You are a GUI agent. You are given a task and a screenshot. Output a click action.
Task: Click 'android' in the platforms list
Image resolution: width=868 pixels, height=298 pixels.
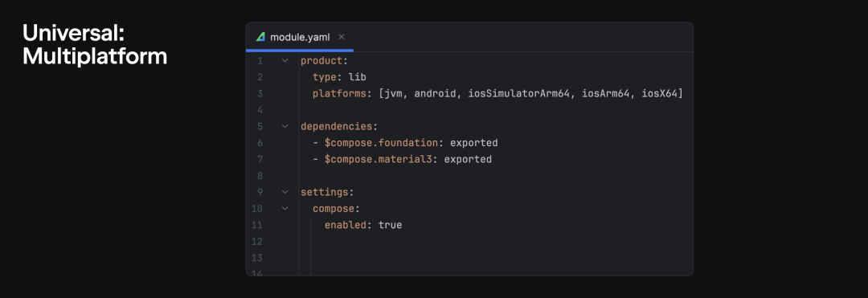pos(435,94)
